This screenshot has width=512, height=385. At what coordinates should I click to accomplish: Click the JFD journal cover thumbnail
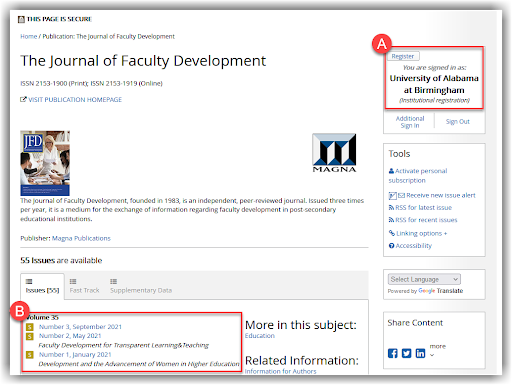coord(45,163)
